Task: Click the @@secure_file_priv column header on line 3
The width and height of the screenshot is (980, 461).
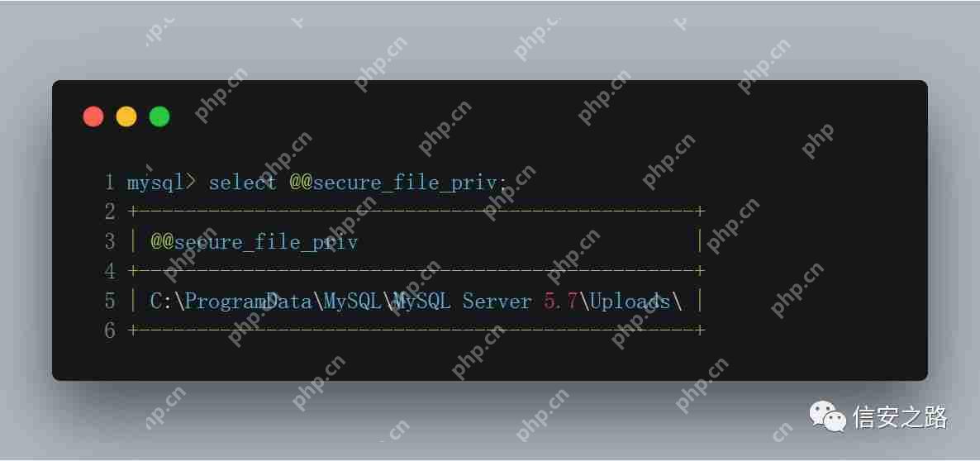Action: tap(254, 242)
